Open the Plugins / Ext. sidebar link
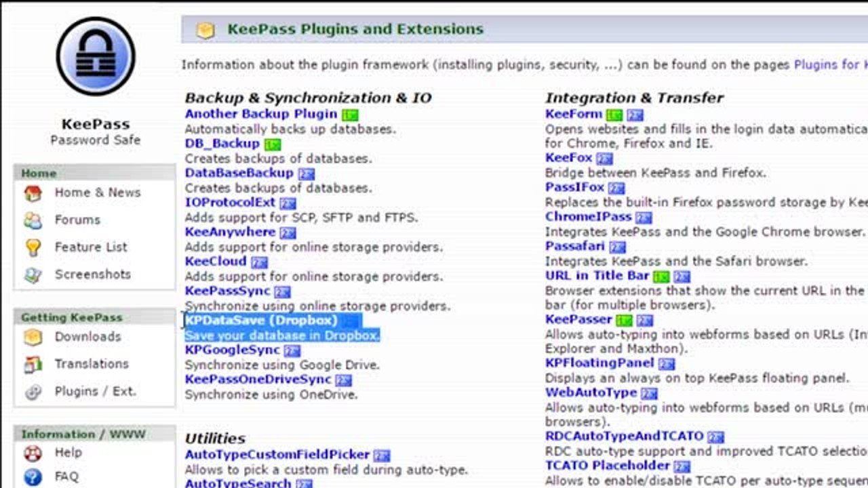 [x=96, y=391]
